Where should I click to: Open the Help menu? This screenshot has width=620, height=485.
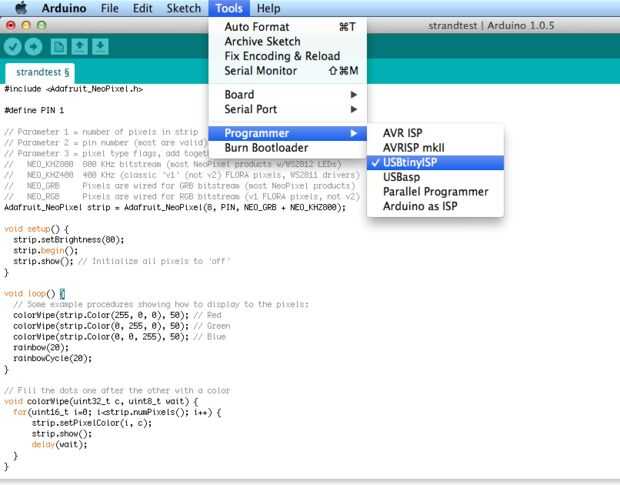coord(268,8)
